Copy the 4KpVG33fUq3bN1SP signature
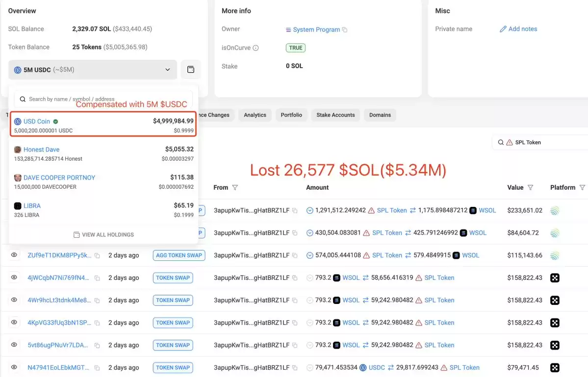The height and width of the screenshot is (377, 588). click(x=97, y=323)
